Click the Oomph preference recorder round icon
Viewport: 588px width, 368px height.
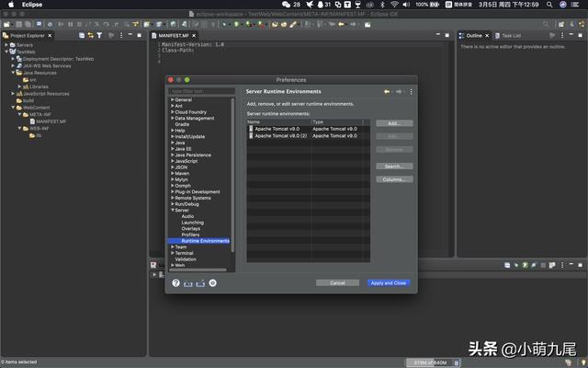pyautogui.click(x=212, y=282)
